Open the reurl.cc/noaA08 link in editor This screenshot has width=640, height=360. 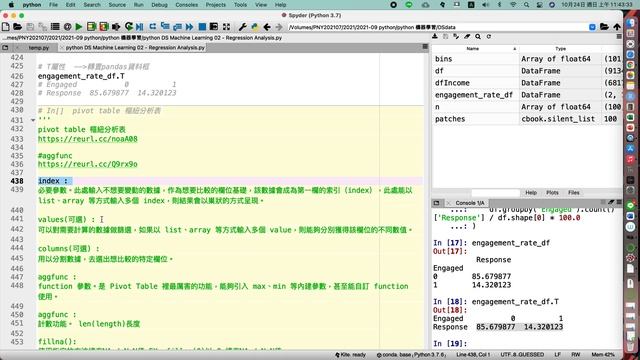click(x=87, y=139)
